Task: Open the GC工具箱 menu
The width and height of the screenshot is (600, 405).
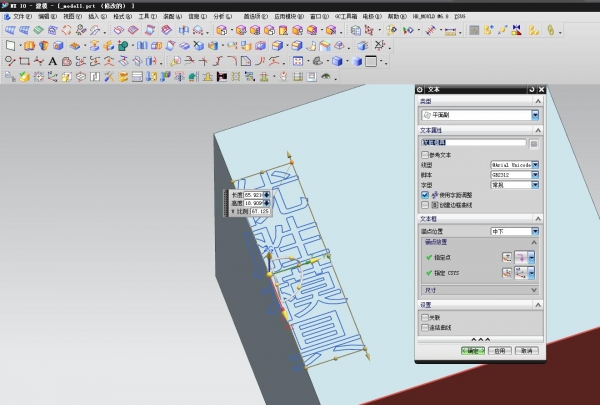Action: point(346,16)
